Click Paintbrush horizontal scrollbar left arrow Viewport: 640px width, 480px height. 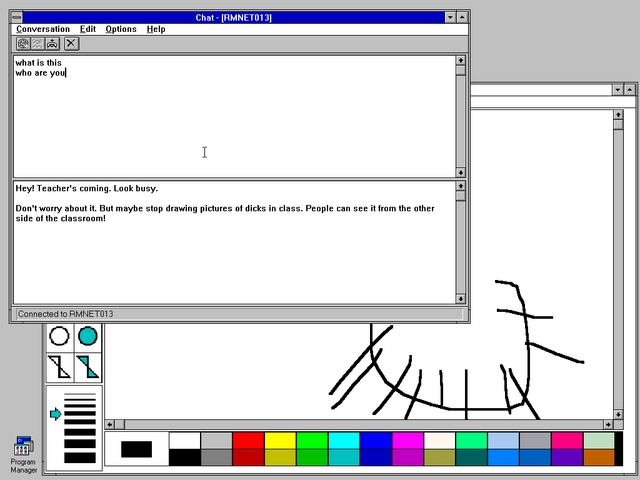[110, 424]
